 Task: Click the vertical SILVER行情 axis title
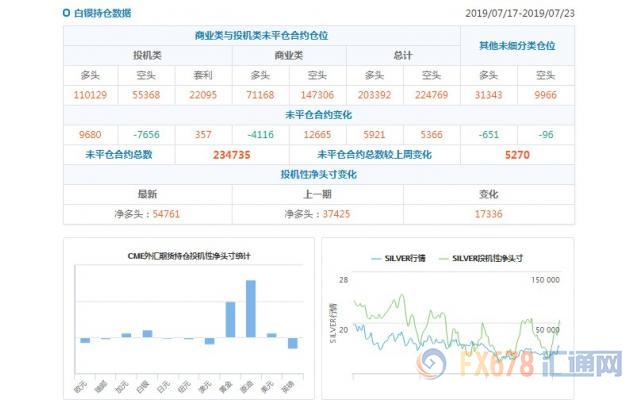[333, 322]
